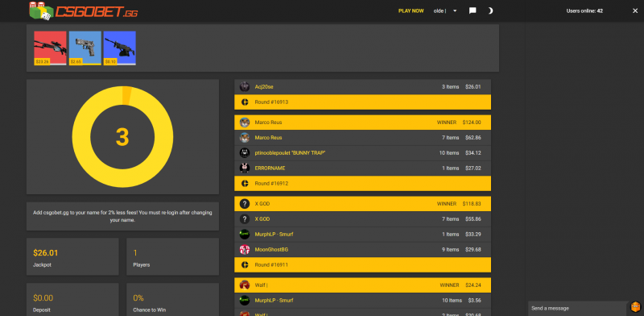This screenshot has height=316, width=644.
Task: Click the 10 Items $34.12 entry
Action: [x=460, y=152]
